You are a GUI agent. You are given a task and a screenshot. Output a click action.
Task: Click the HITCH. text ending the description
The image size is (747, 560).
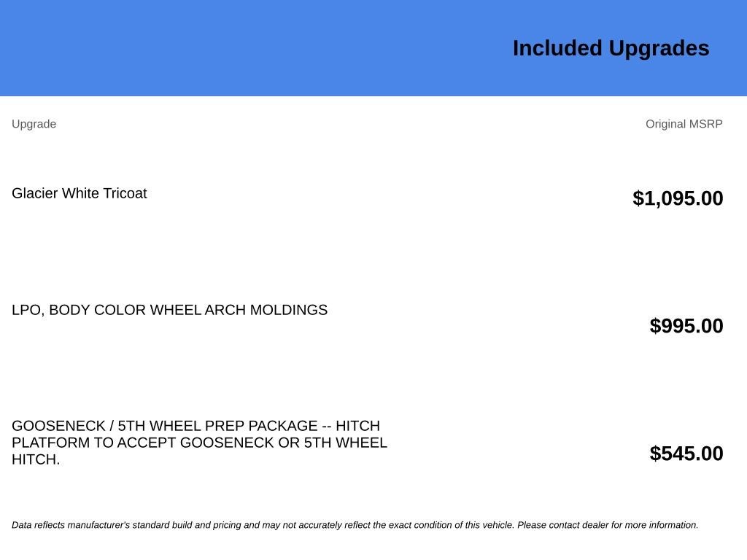point(36,459)
